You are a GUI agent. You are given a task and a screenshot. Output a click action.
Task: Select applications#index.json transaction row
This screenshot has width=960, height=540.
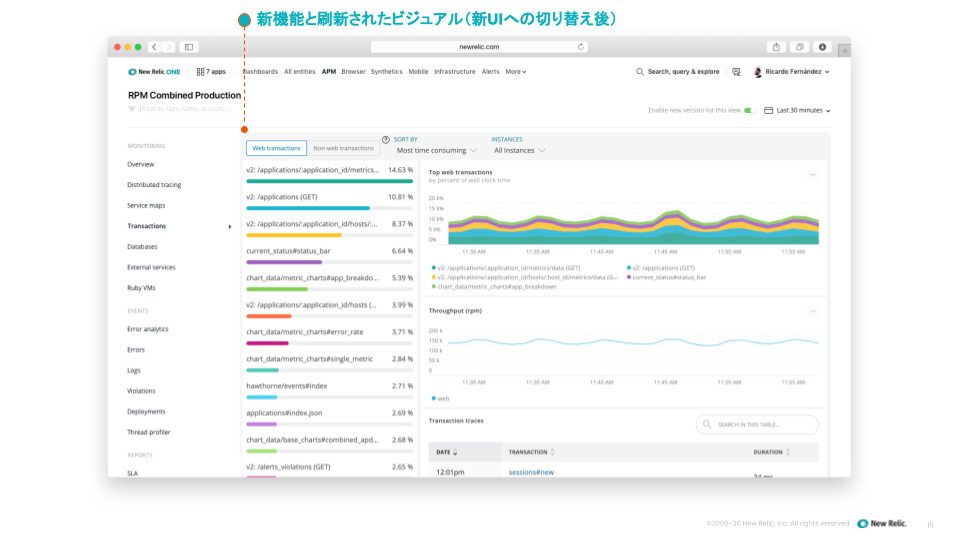tap(329, 417)
